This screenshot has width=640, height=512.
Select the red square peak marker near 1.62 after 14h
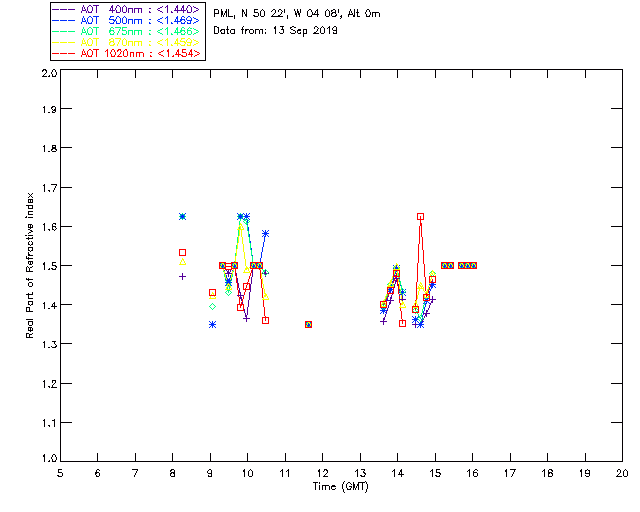pyautogui.click(x=420, y=216)
